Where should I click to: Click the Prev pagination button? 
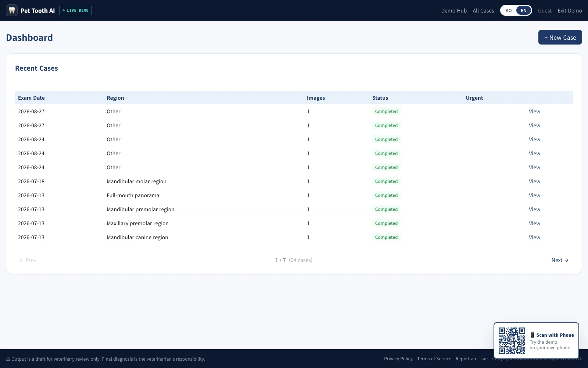(28, 260)
